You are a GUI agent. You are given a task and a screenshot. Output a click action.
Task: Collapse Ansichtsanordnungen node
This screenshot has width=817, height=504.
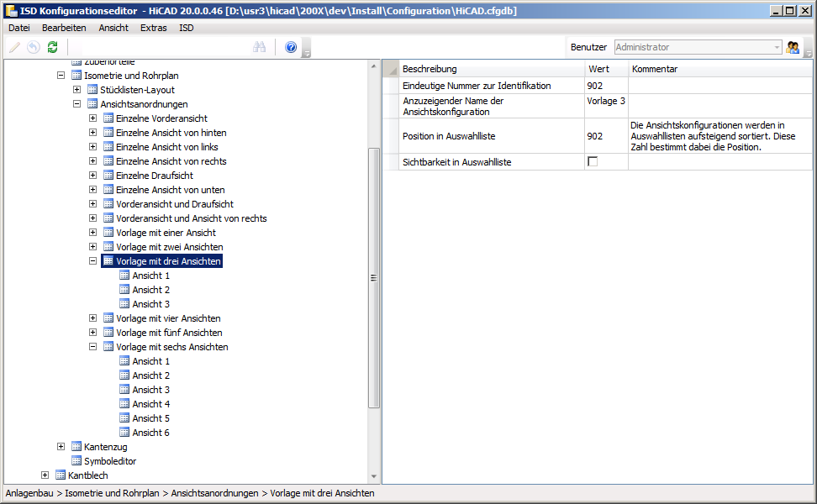click(76, 103)
